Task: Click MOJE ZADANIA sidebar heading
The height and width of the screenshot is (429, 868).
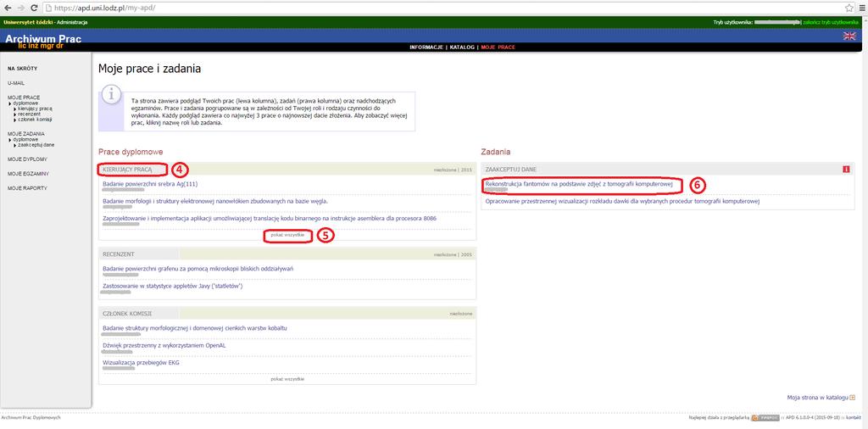Action: coord(26,134)
